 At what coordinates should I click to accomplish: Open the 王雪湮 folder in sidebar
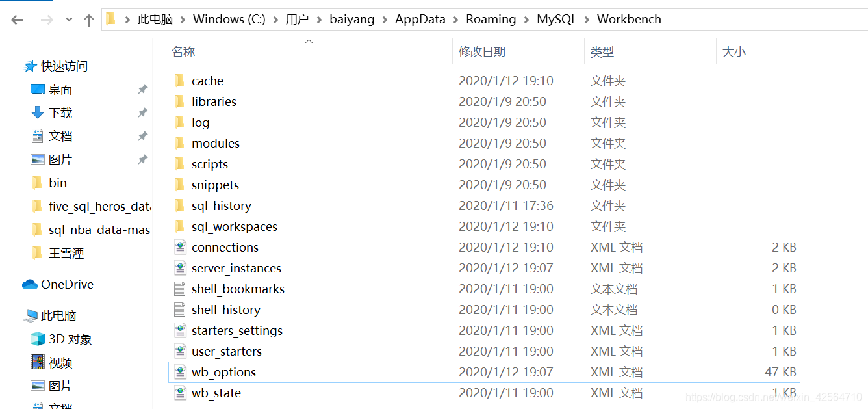pos(66,254)
